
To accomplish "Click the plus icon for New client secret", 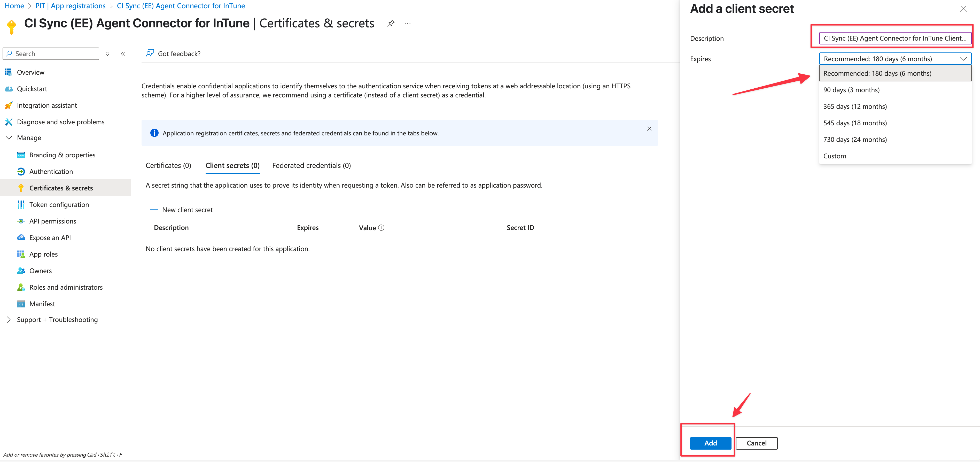I will (x=154, y=209).
